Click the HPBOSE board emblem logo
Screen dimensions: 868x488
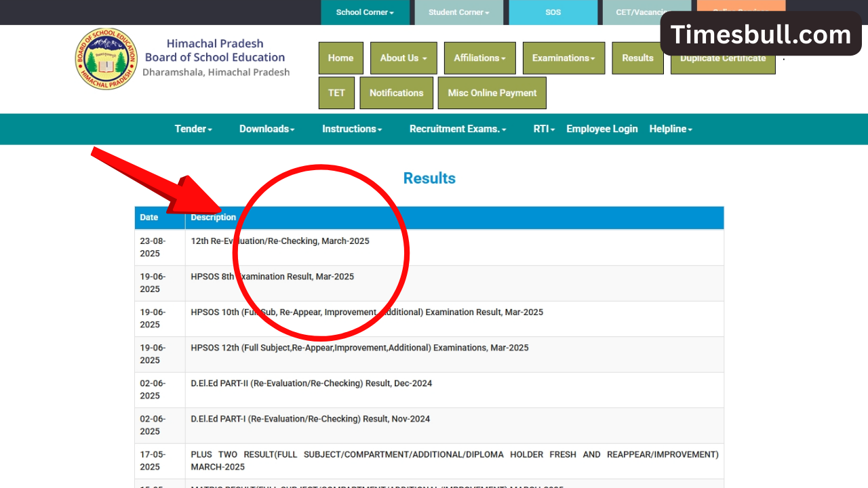pyautogui.click(x=105, y=59)
